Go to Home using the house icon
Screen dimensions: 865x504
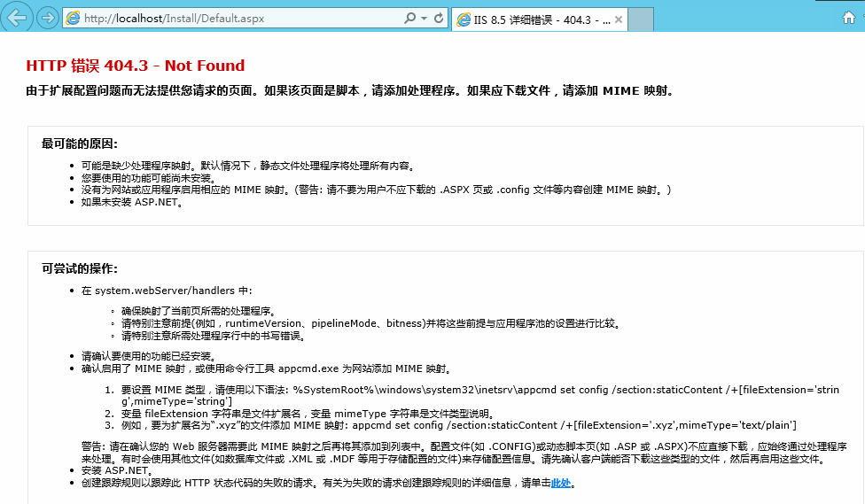(x=849, y=18)
